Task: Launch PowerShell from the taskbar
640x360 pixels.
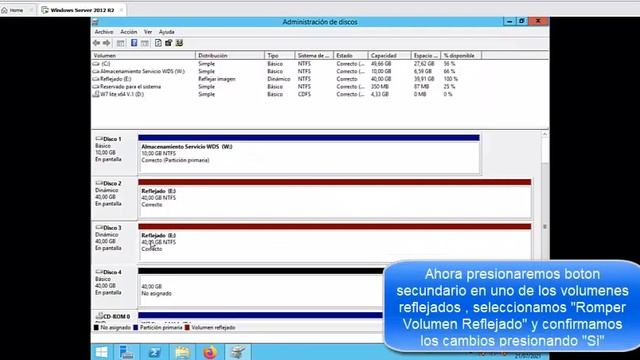Action: coord(154,352)
